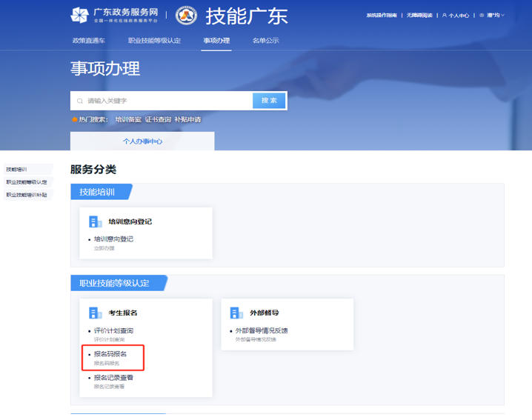Click the 培训意向登记 card icon

click(95, 221)
